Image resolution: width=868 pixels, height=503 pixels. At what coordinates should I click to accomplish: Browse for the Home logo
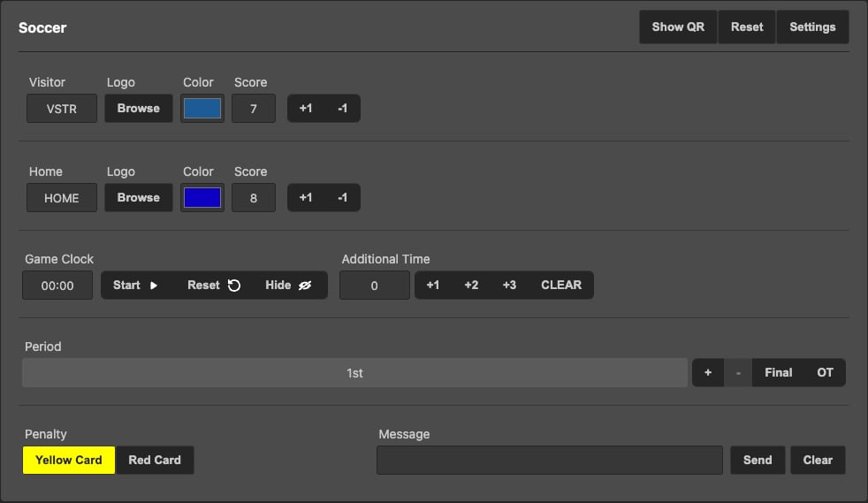tap(139, 197)
